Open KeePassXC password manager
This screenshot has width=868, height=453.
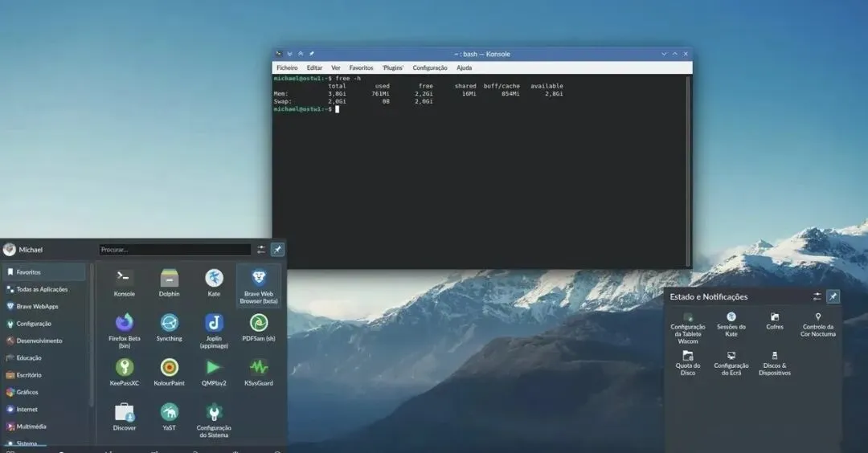[x=124, y=372]
